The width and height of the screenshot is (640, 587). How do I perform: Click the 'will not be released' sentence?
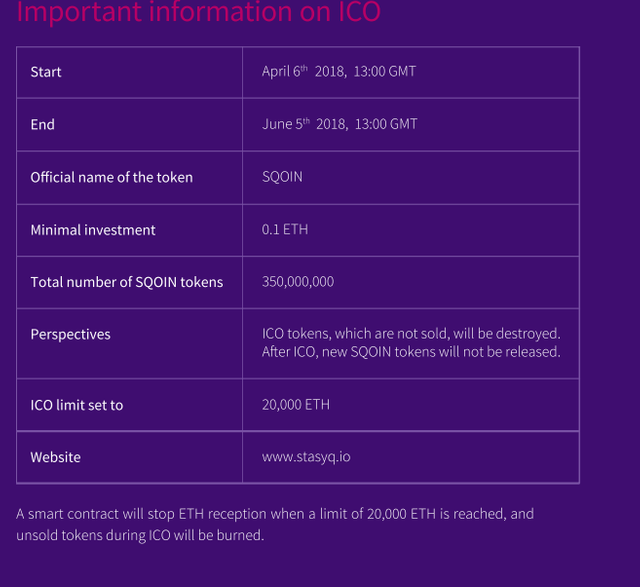coord(411,352)
